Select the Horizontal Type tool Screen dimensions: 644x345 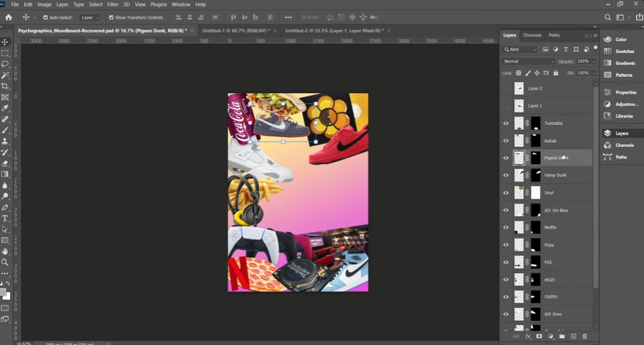5,219
